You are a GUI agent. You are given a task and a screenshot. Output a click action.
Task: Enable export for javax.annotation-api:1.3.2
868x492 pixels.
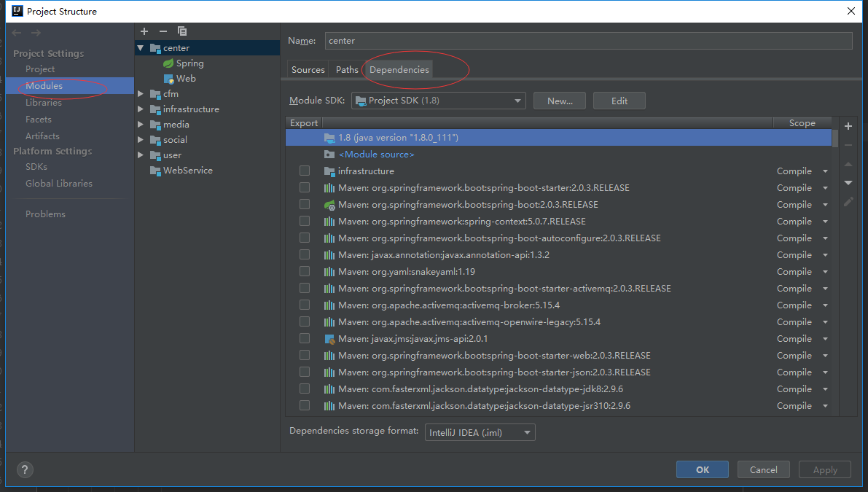click(305, 254)
